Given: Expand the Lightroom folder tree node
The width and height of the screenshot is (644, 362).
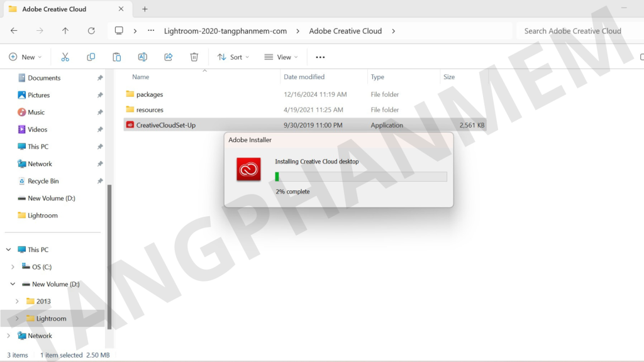Looking at the screenshot, I should [x=17, y=319].
